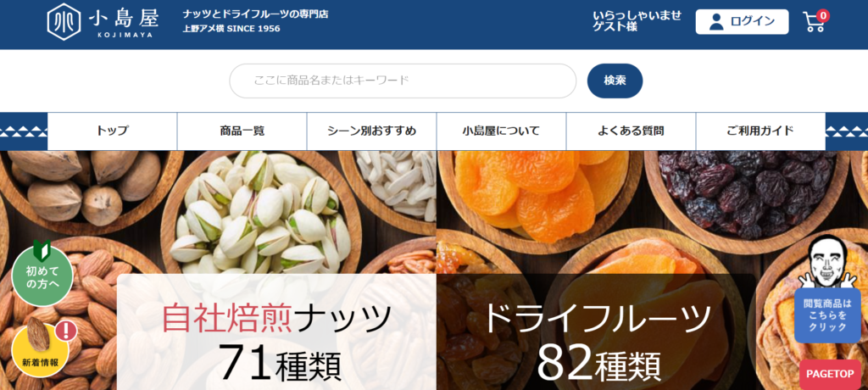Open よくある質問 in navigation bar
The height and width of the screenshot is (390, 868).
click(631, 131)
